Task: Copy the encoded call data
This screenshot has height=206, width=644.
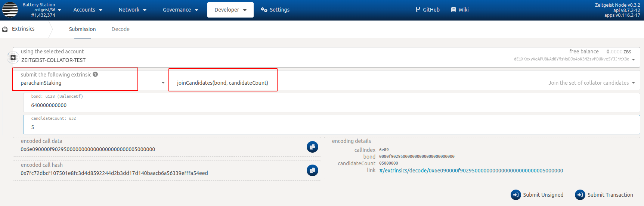Action: click(312, 147)
